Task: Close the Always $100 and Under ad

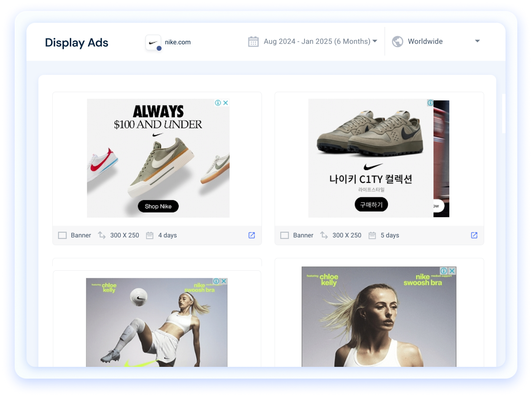Action: coord(226,103)
